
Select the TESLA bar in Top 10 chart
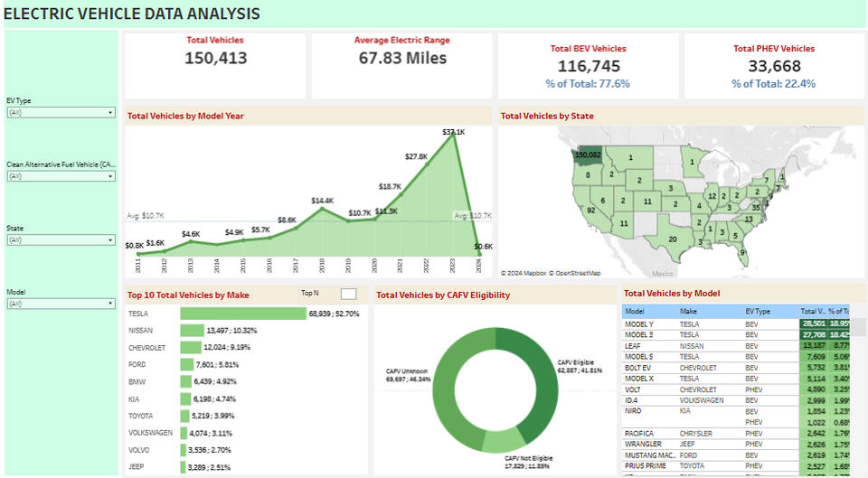coord(242,314)
